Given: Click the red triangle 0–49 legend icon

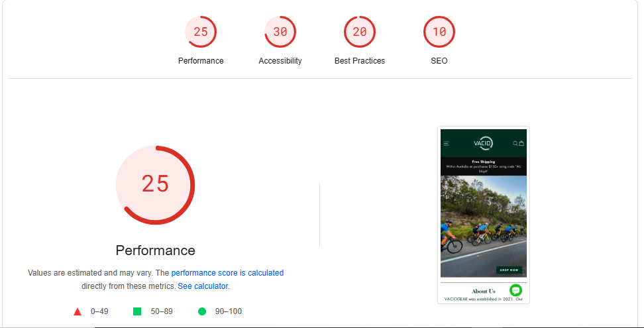Looking at the screenshot, I should pyautogui.click(x=78, y=311).
